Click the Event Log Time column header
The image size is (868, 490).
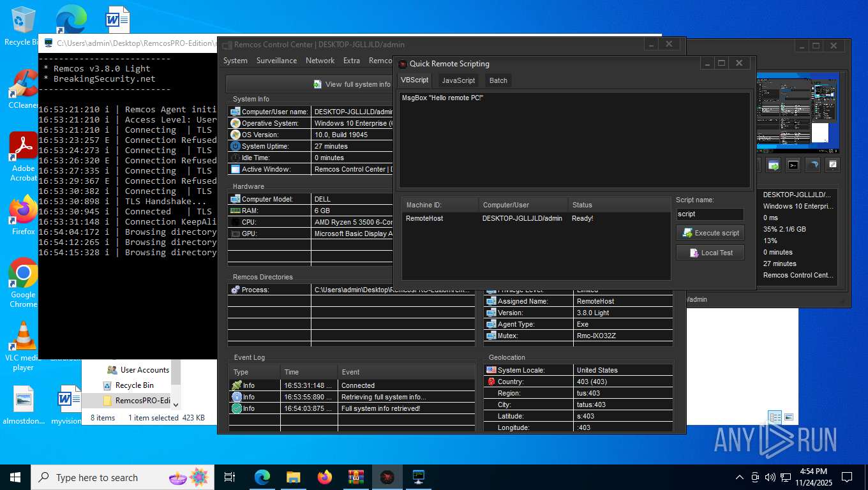309,372
